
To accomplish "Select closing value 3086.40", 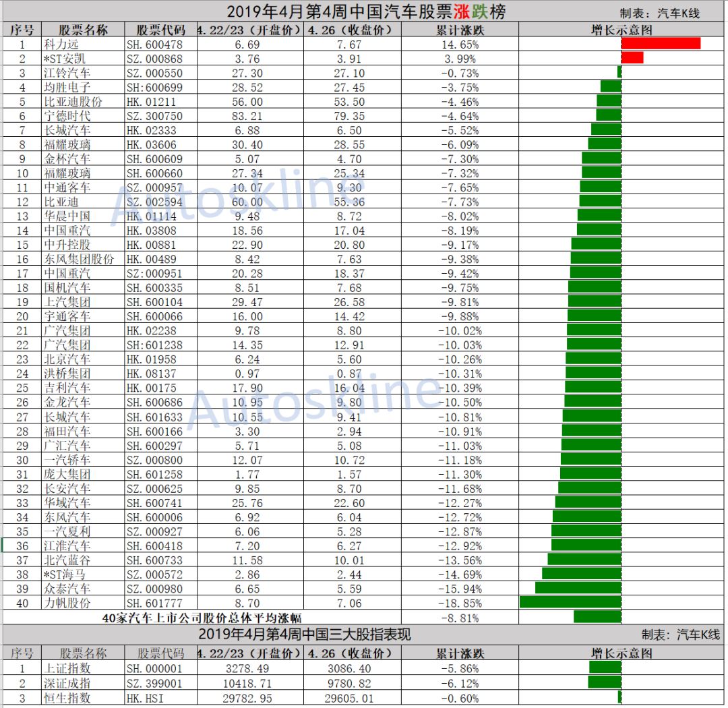I will (353, 669).
